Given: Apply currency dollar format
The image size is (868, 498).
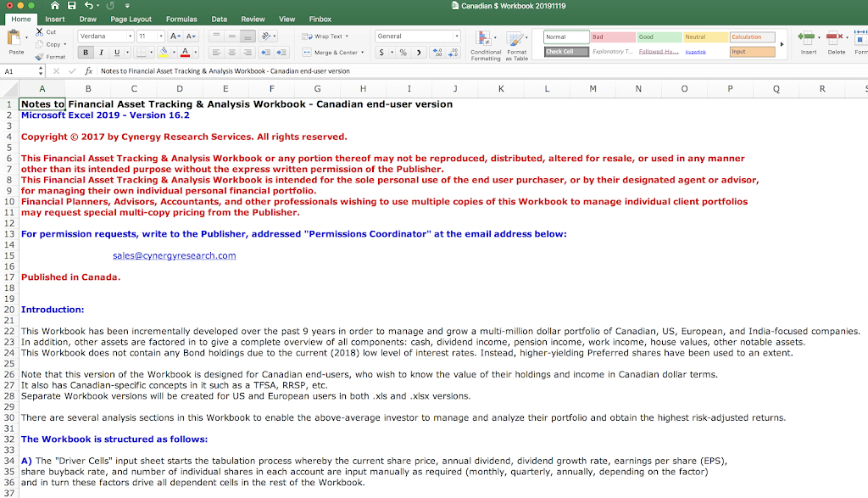Looking at the screenshot, I should pyautogui.click(x=381, y=53).
